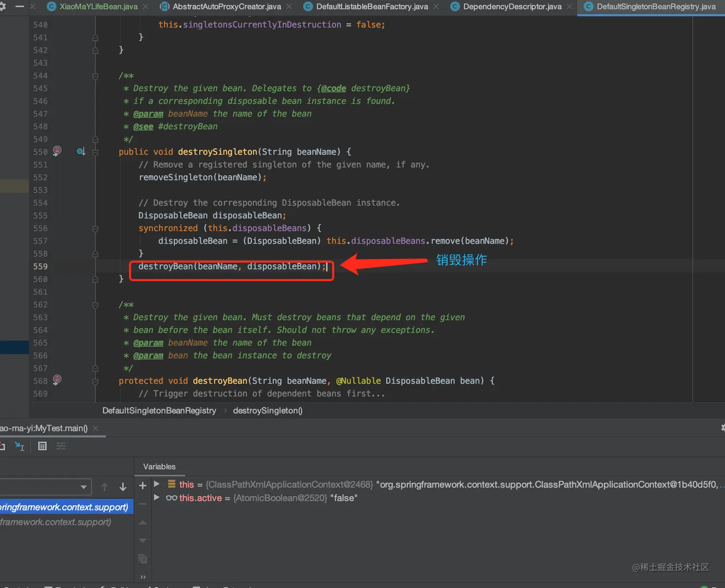Click line number 559 in the gutter
This screenshot has width=725, height=588.
pos(40,267)
